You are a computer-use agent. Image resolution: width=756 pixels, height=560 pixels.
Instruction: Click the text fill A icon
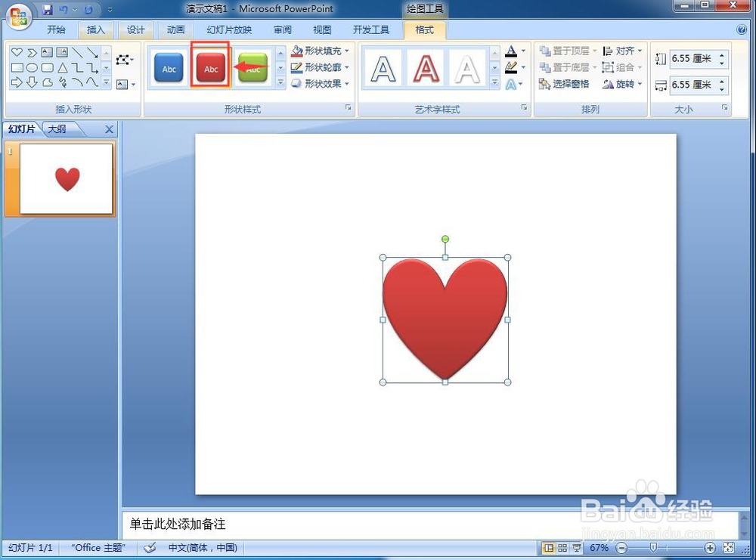(511, 51)
